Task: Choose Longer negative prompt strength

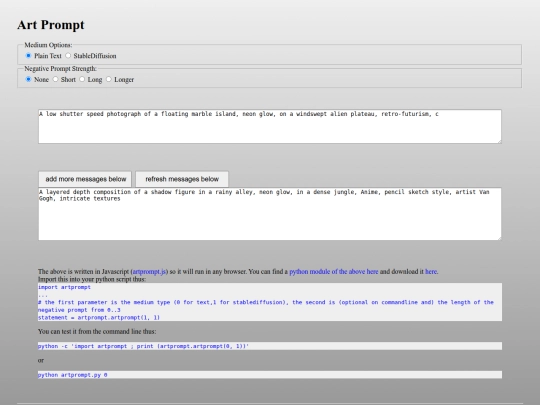Action: [109, 79]
